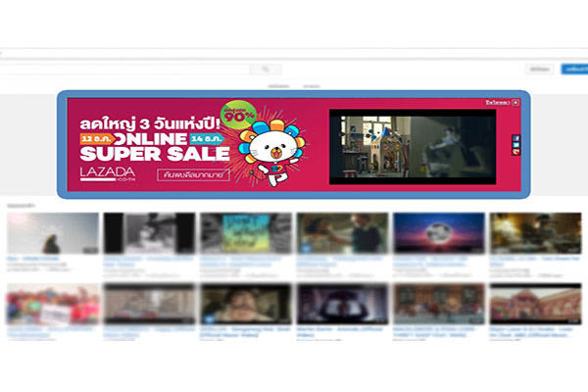This screenshot has height=392, width=588.
Task: Open the black-and-white video thumbnail
Action: click(149, 233)
